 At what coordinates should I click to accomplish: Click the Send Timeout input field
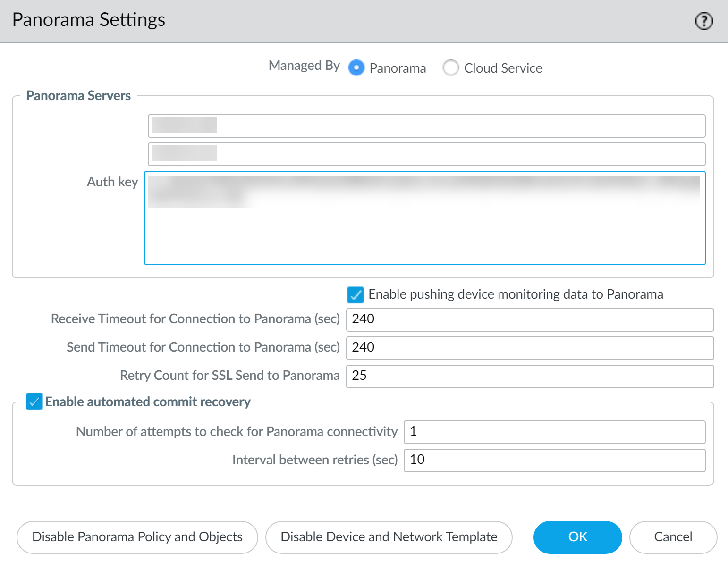point(530,348)
